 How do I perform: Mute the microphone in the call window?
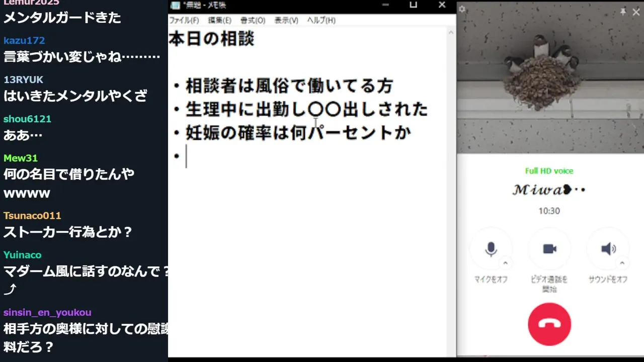[x=491, y=249]
